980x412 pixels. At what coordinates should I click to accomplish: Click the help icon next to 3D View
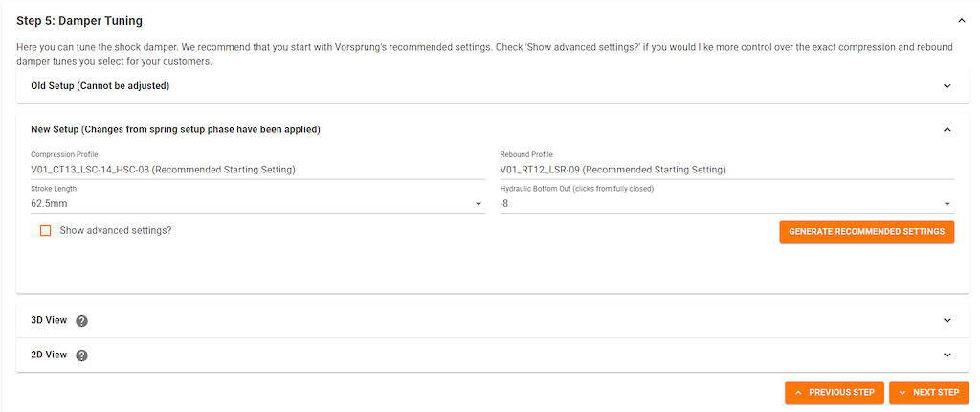tap(82, 321)
